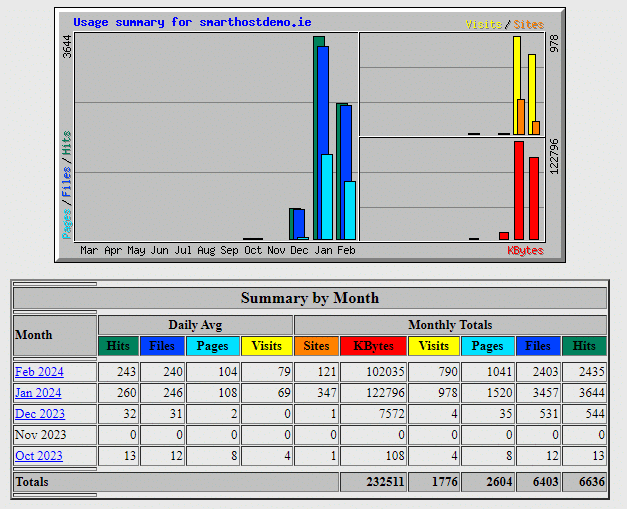Click the Jan 2024 KBytes value 122796 in table

(385, 393)
